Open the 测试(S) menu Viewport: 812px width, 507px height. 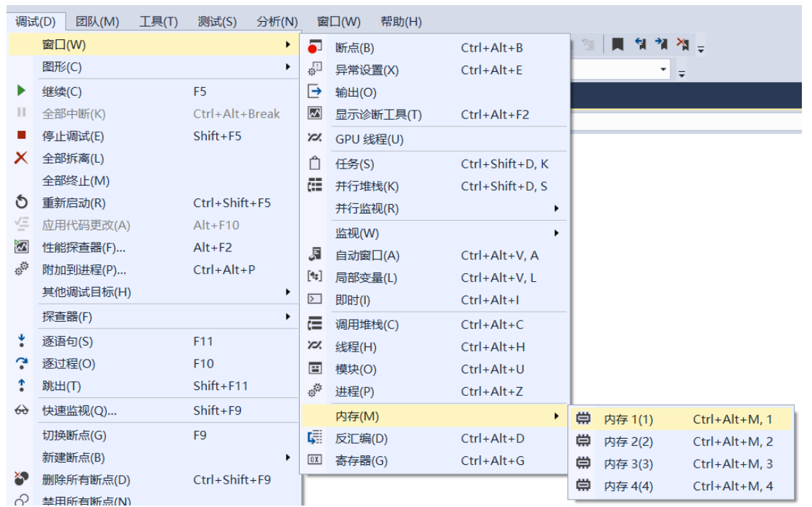(x=217, y=21)
